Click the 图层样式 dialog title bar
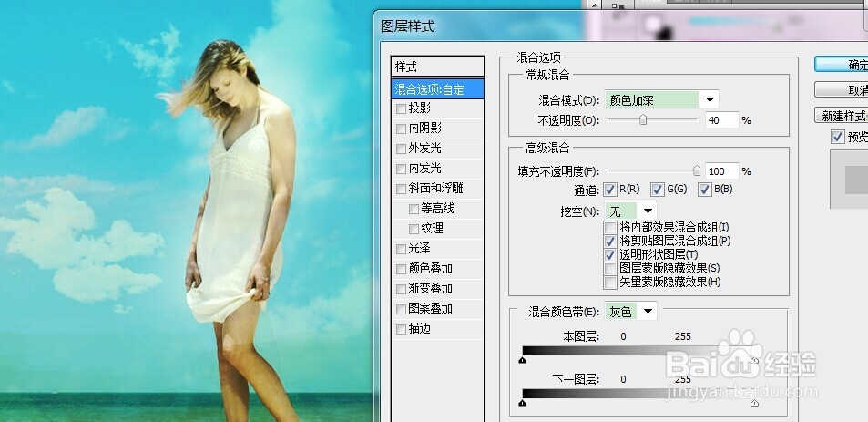 coord(620,26)
